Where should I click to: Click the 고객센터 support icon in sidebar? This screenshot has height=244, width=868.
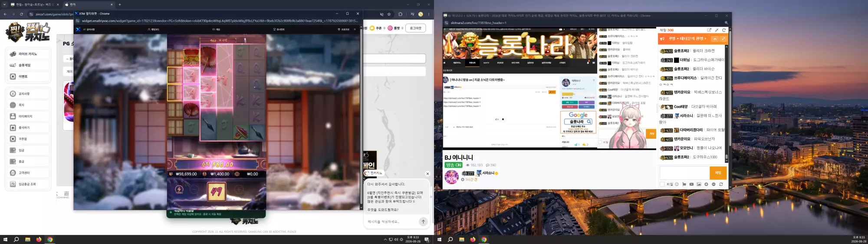point(13,173)
